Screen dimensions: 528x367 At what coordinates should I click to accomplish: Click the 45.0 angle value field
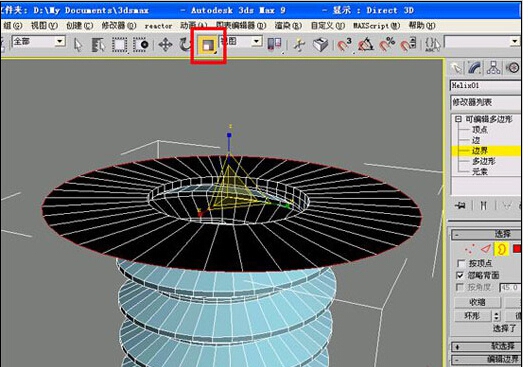[510, 288]
